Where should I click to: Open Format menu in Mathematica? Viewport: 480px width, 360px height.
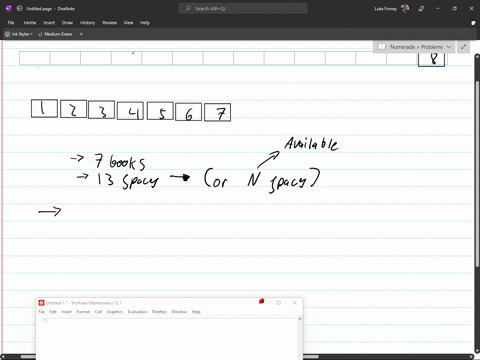click(x=83, y=312)
